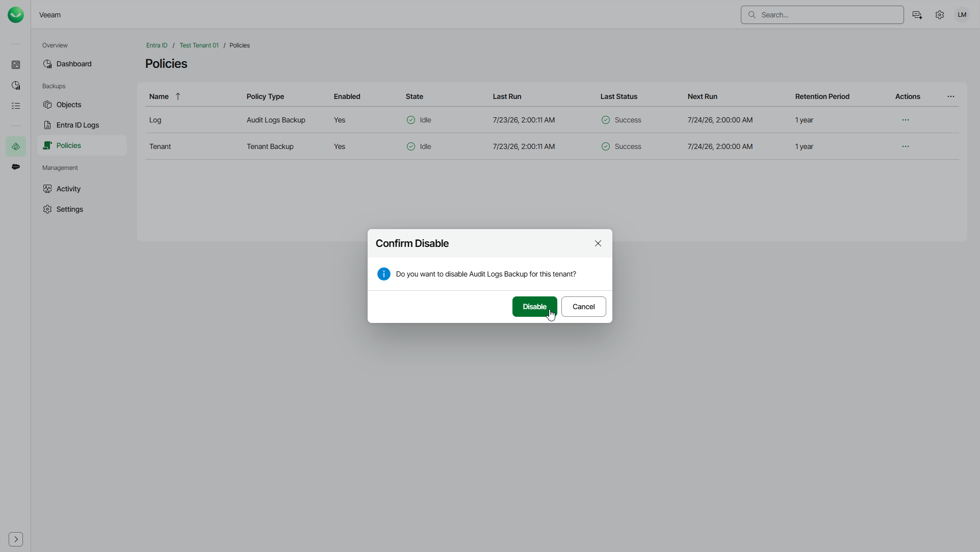Screen dimensions: 980x552
Task: Click the Search input field
Action: [822, 15]
